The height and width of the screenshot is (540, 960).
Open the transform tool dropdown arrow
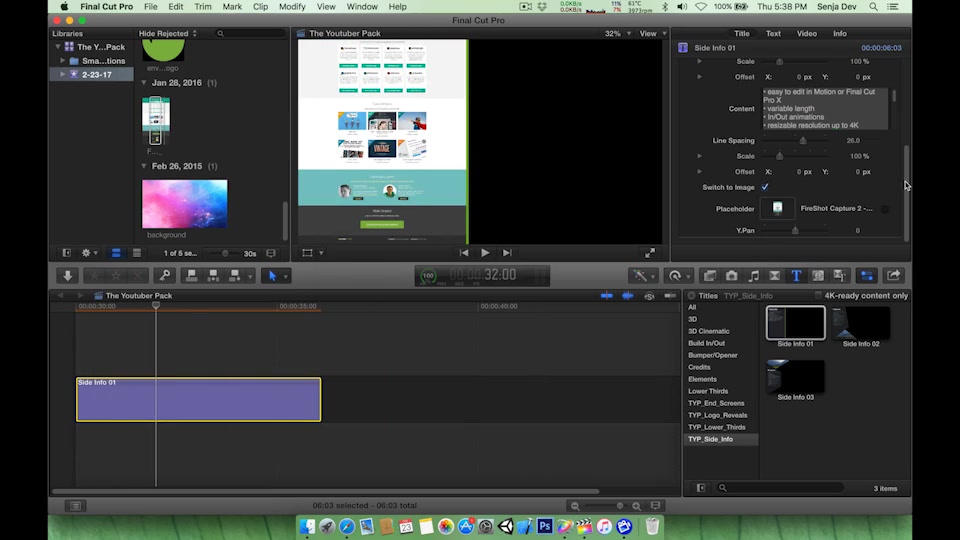tap(321, 253)
